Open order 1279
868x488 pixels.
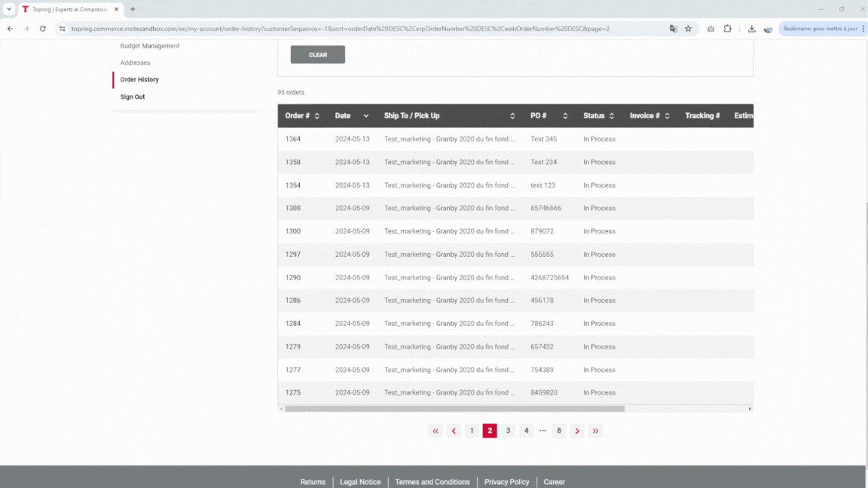[293, 347]
